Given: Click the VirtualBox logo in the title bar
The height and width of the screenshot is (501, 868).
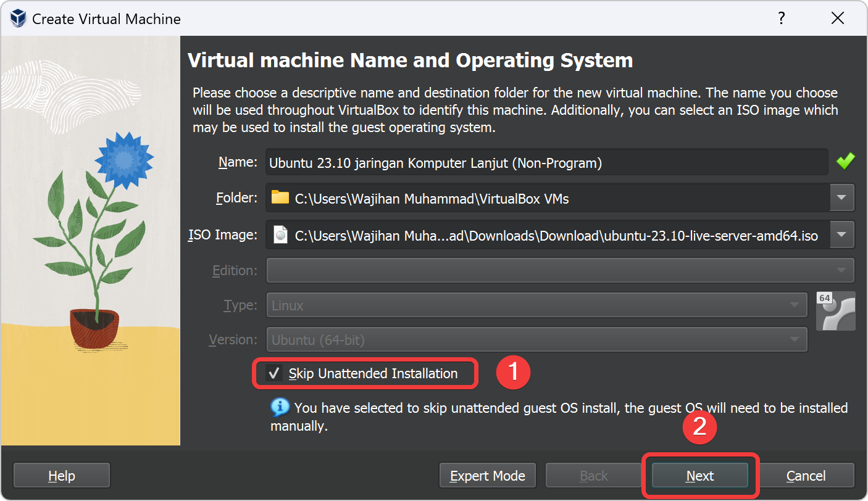Looking at the screenshot, I should click(19, 19).
